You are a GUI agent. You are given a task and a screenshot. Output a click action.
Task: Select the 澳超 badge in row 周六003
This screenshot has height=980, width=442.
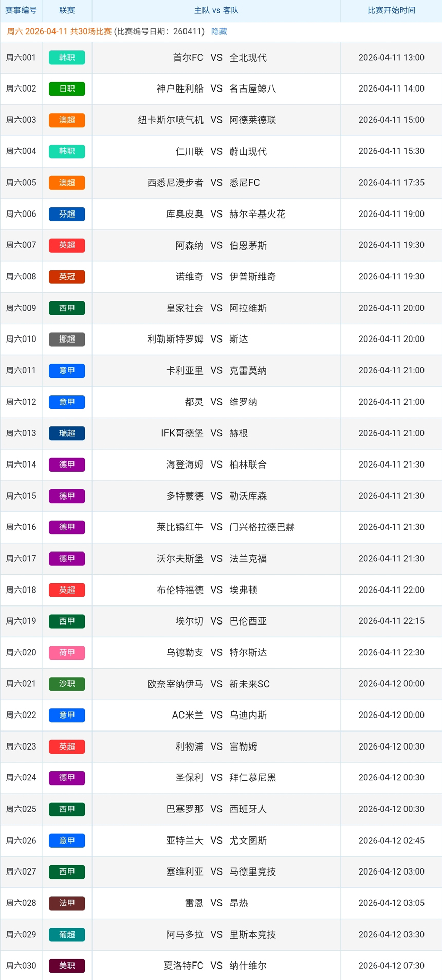click(x=67, y=120)
